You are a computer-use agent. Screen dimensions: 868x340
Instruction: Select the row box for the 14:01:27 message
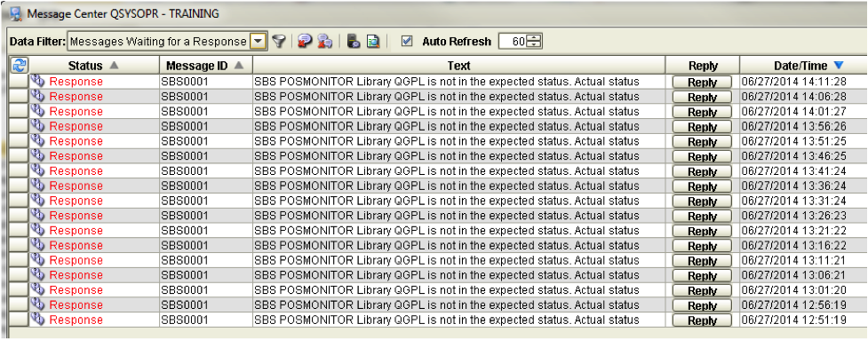(20, 111)
